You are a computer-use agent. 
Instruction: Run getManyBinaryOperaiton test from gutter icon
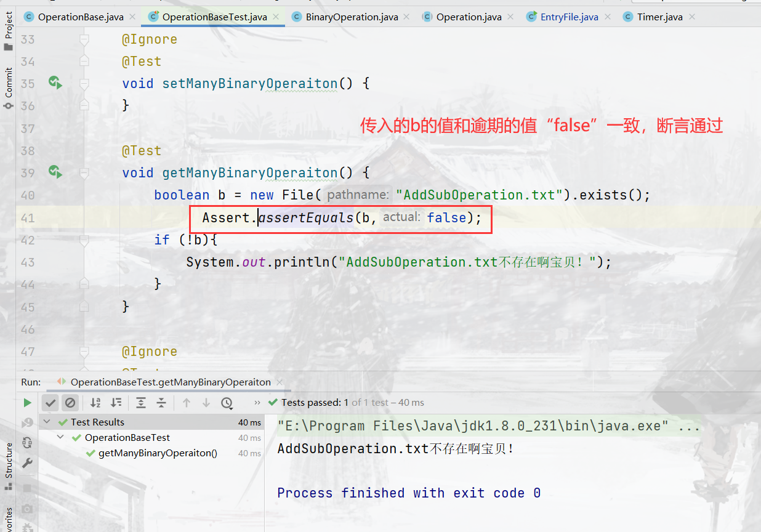coord(55,172)
